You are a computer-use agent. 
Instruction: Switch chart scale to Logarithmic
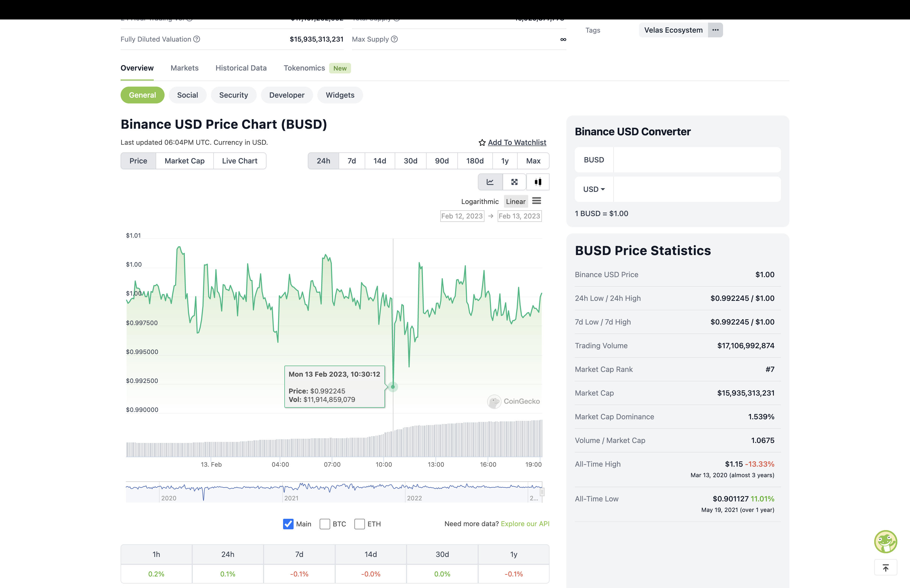click(480, 202)
